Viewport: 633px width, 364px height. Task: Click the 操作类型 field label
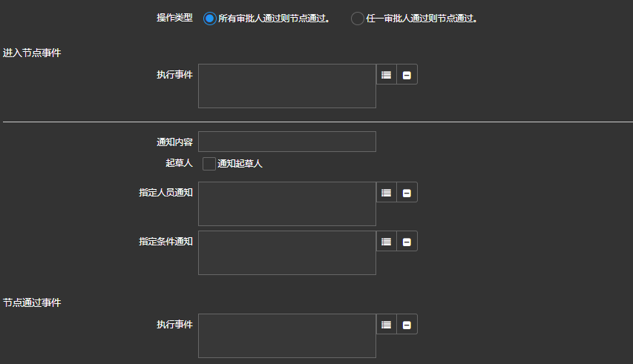click(174, 18)
